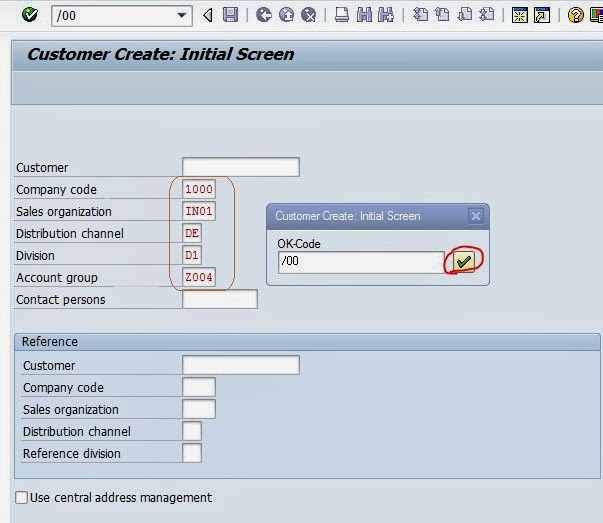
Task: Click the Print icon
Action: [342, 15]
